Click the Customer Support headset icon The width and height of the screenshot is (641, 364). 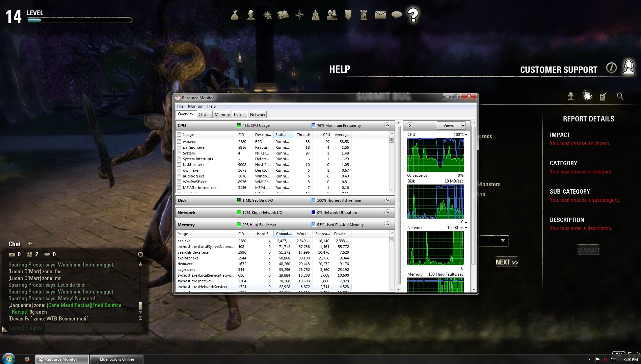coord(629,67)
